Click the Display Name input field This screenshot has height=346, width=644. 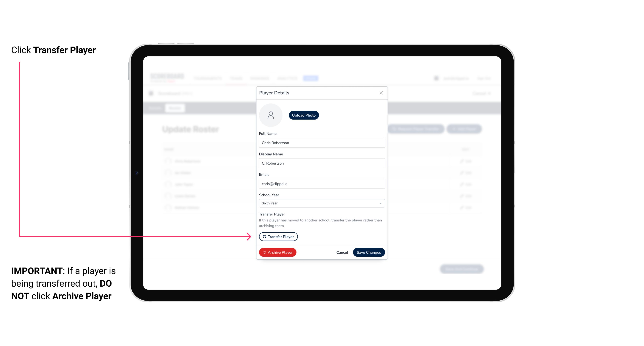(x=321, y=163)
